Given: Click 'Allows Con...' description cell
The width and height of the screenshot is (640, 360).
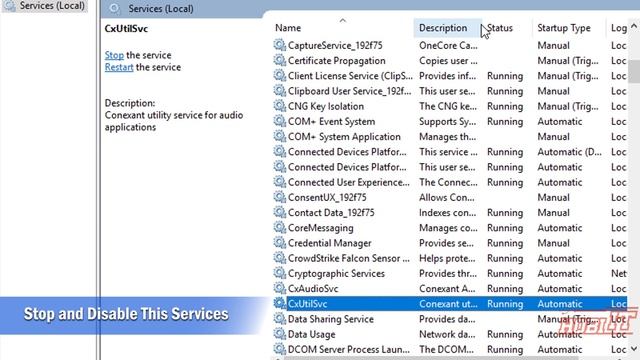Looking at the screenshot, I should pos(447,197).
